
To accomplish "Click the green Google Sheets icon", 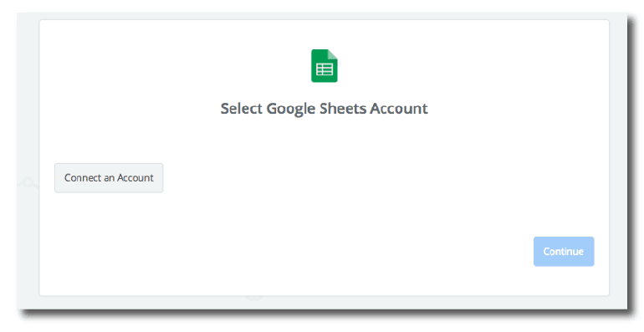I will pos(324,66).
